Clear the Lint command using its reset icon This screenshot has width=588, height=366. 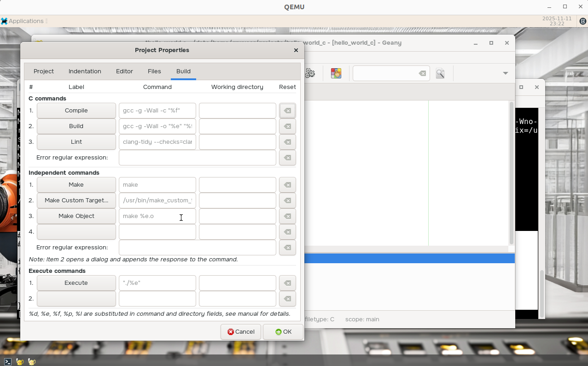[x=287, y=142]
